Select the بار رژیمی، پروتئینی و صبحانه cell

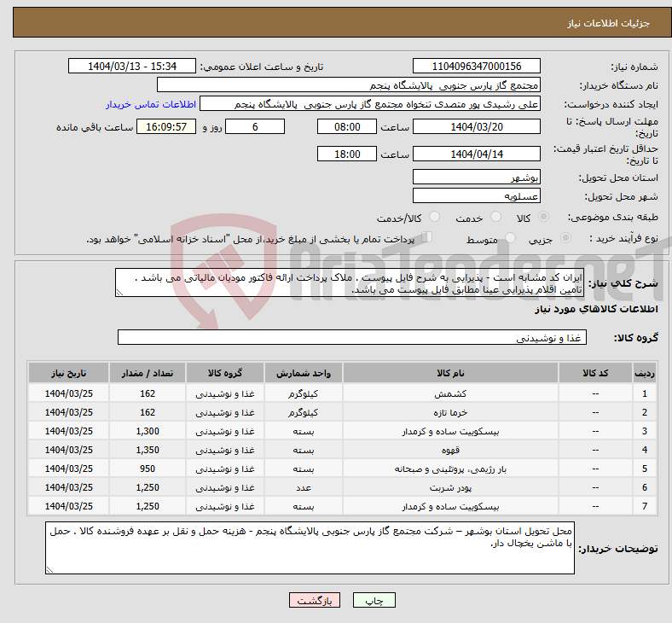[450, 469]
